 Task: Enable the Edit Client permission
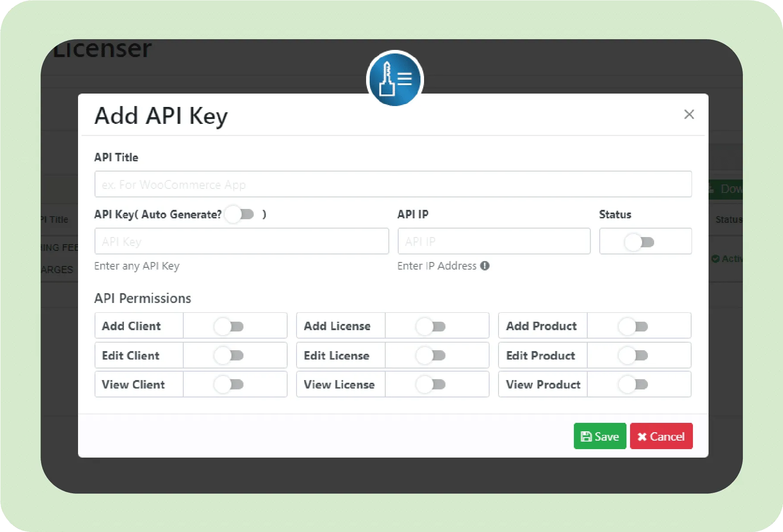click(229, 356)
